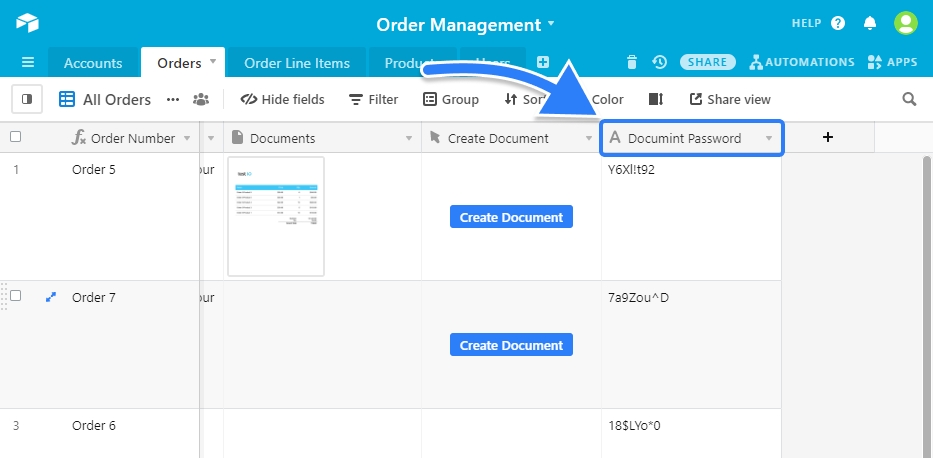
Task: Toggle the select-all rows checkbox
Action: [15, 138]
